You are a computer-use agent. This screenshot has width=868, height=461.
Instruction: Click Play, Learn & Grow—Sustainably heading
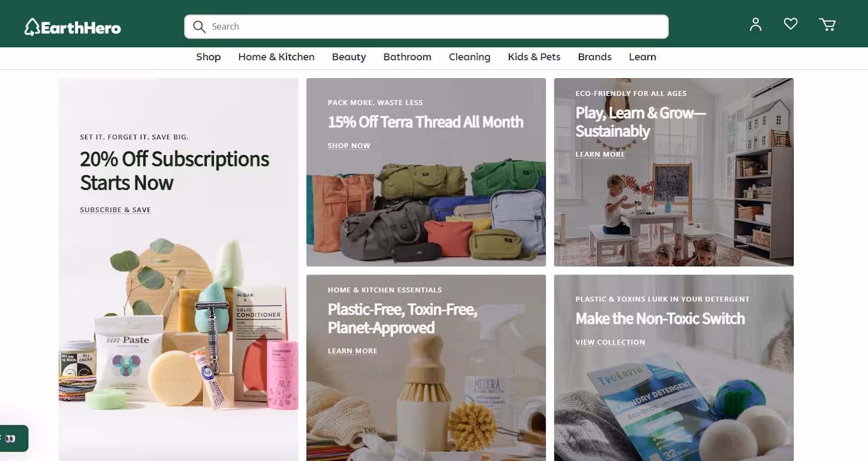click(641, 122)
